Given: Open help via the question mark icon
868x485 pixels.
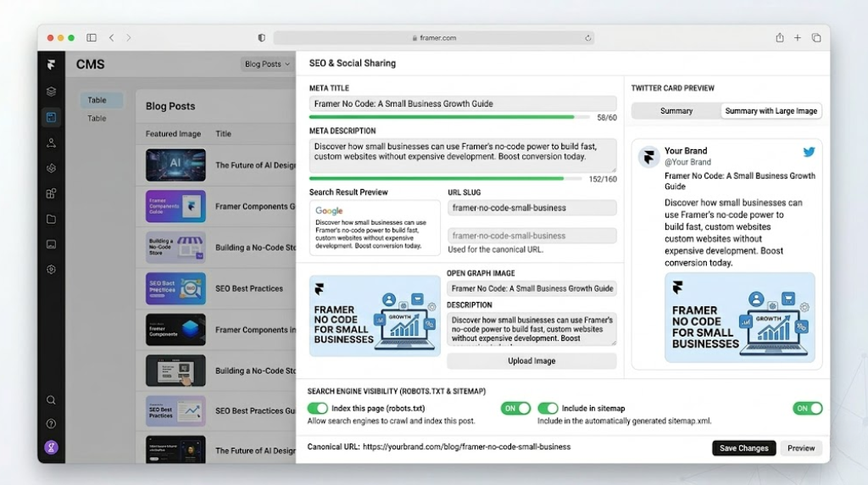Looking at the screenshot, I should click(52, 424).
